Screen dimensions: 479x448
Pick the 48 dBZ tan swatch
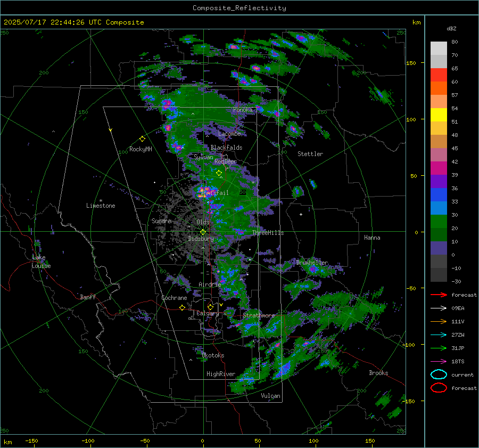pos(439,141)
